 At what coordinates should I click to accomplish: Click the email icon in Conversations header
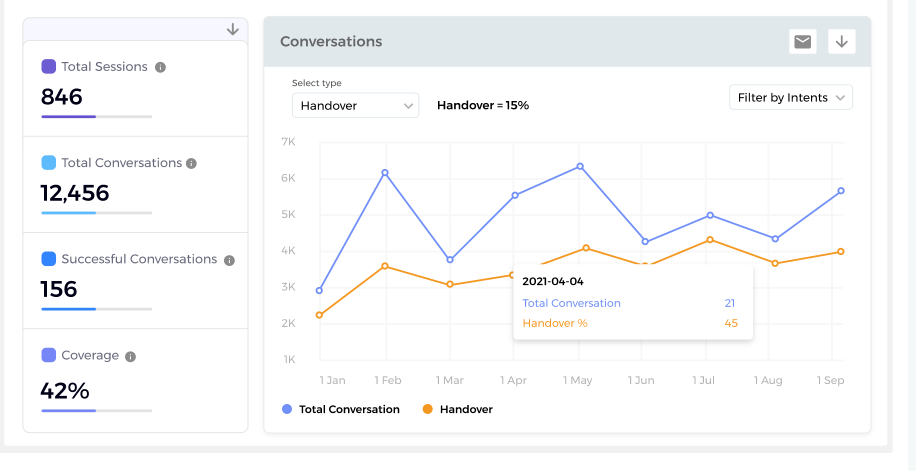coord(802,41)
